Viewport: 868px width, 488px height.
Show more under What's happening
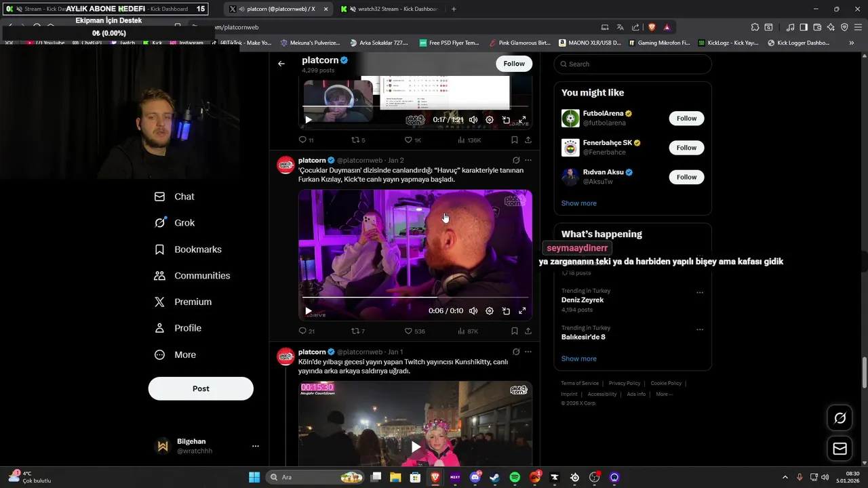pos(578,359)
